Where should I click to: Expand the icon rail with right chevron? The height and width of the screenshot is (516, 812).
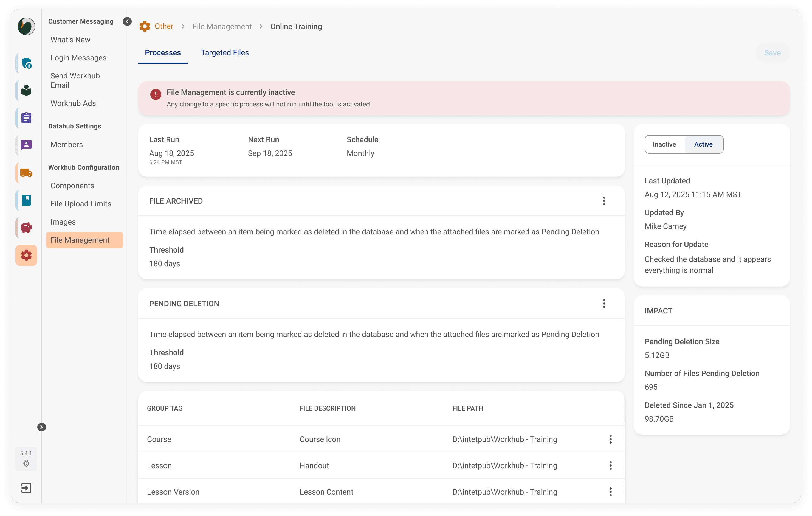[41, 427]
